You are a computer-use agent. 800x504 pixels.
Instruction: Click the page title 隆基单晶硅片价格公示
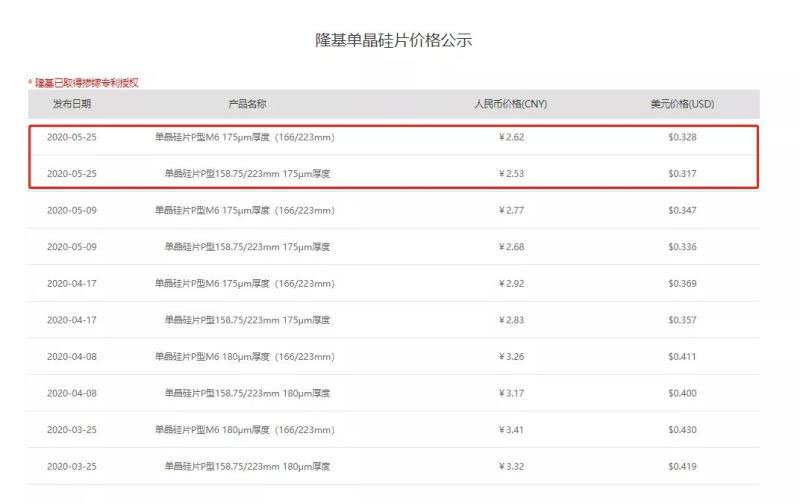392,41
